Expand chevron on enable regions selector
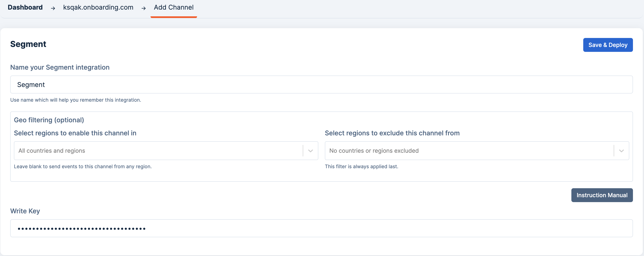 click(x=310, y=151)
